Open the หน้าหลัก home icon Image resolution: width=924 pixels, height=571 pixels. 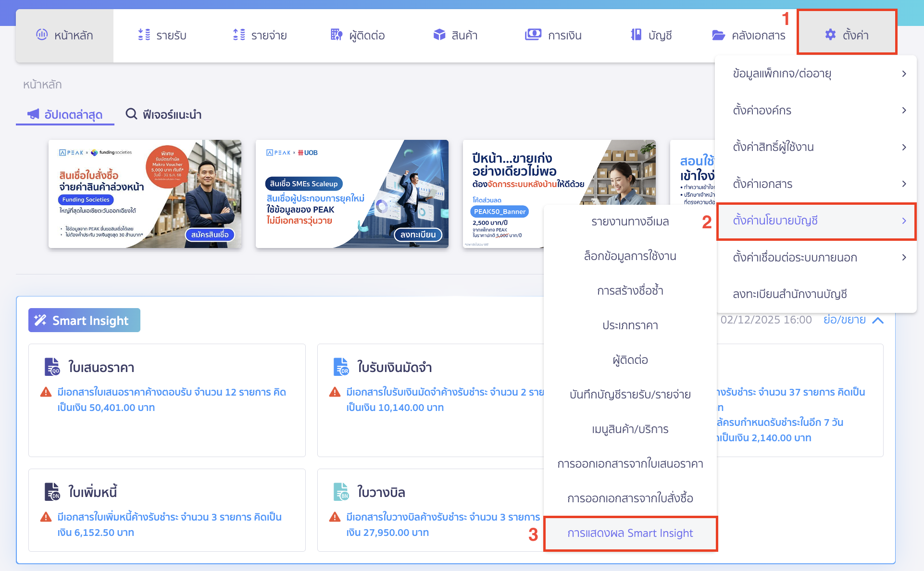[42, 34]
